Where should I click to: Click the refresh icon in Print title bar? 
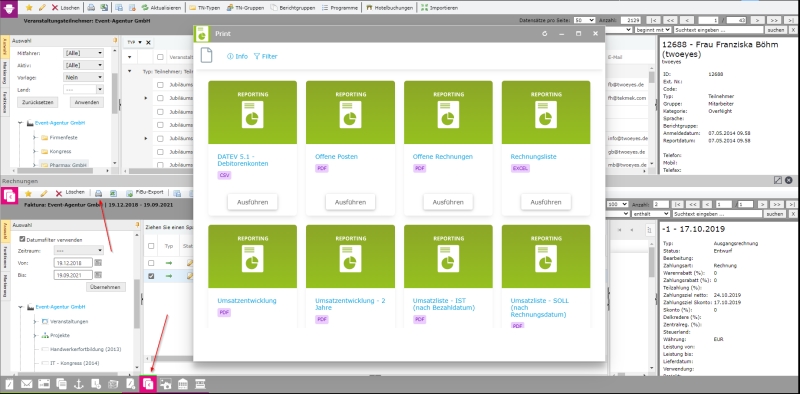[544, 34]
